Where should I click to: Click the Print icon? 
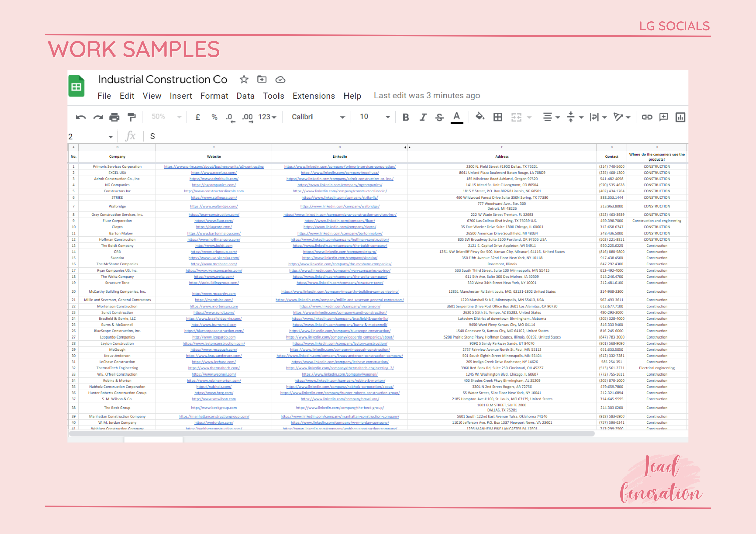click(x=114, y=117)
